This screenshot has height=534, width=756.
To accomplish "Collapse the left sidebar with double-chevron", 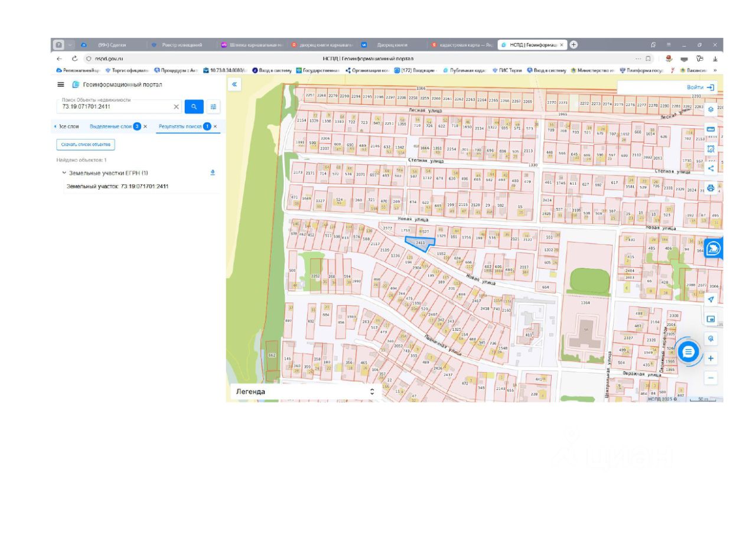I will (x=234, y=84).
